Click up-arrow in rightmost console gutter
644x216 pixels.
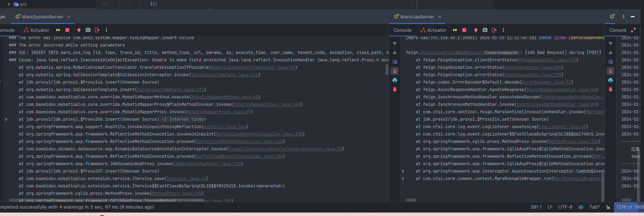click(611, 43)
